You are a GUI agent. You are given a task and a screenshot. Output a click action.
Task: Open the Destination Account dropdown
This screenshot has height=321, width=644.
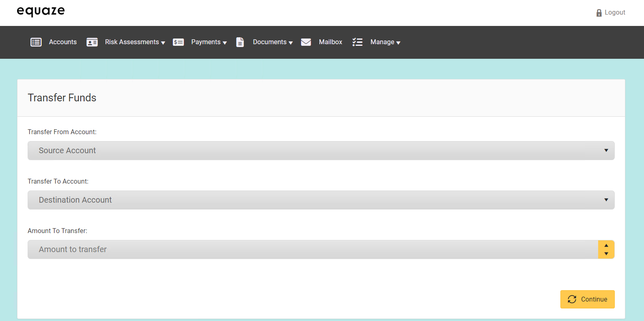click(321, 200)
